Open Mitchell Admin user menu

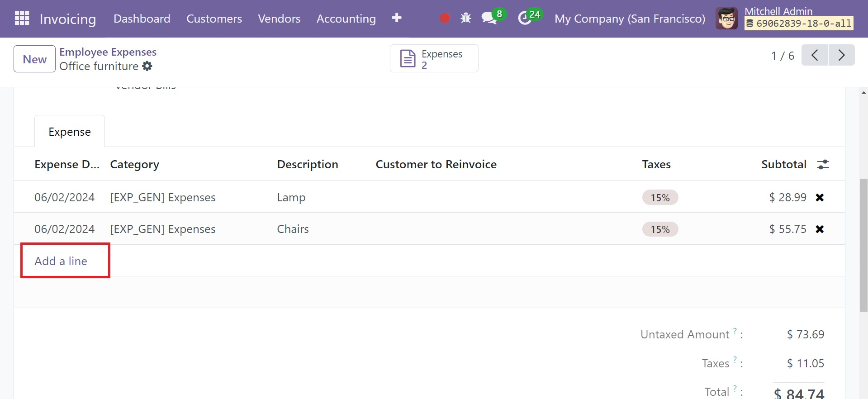point(784,19)
